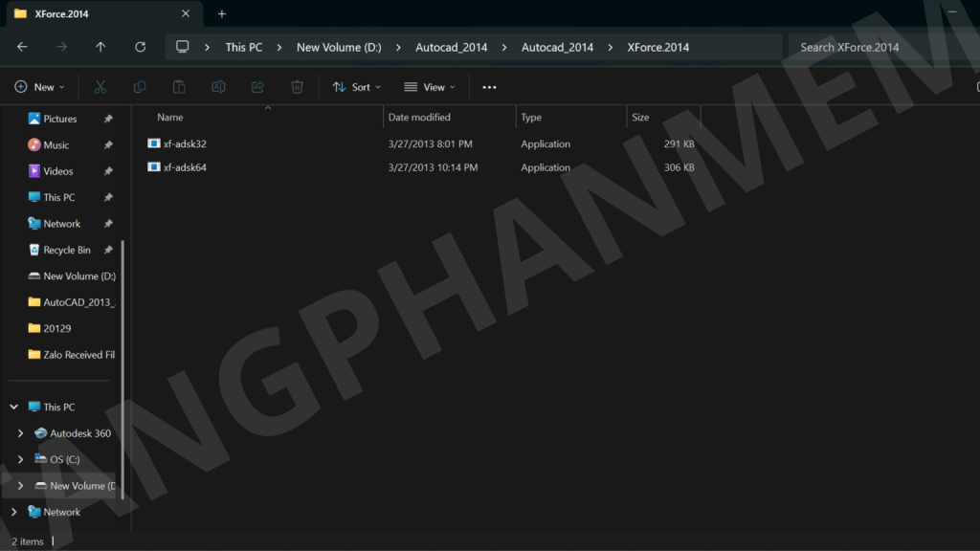Click the Share icon in toolbar
Image resolution: width=980 pixels, height=551 pixels.
click(x=257, y=87)
